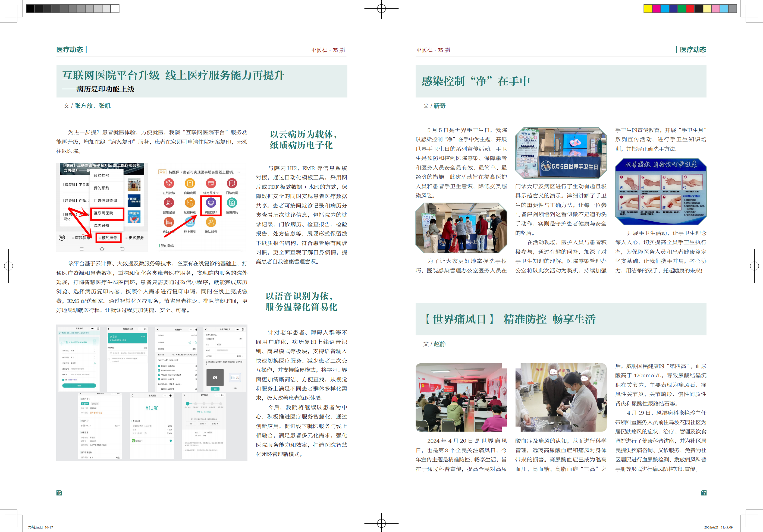Tap the 在线复诊 red phone icon
The width and height of the screenshot is (763, 532).
pyautogui.click(x=169, y=183)
